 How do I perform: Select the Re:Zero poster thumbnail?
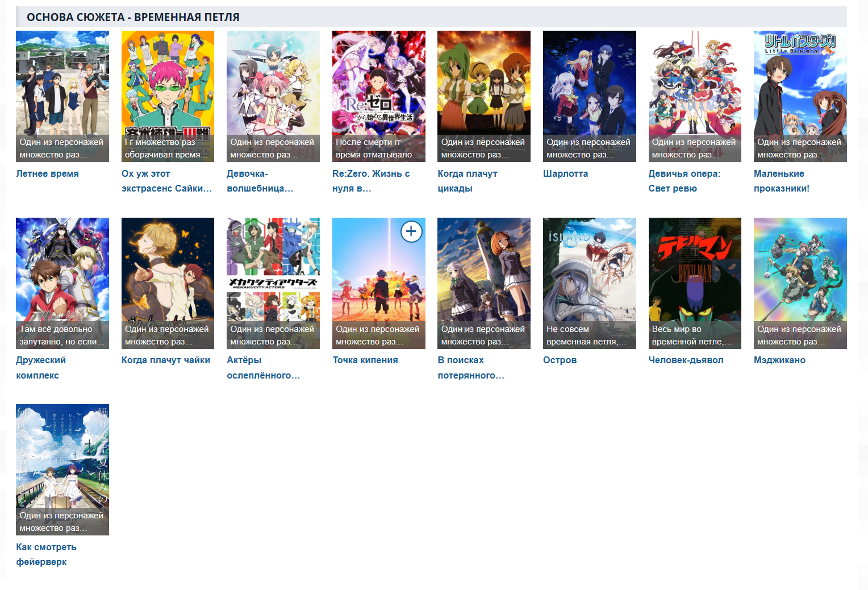coord(379,96)
